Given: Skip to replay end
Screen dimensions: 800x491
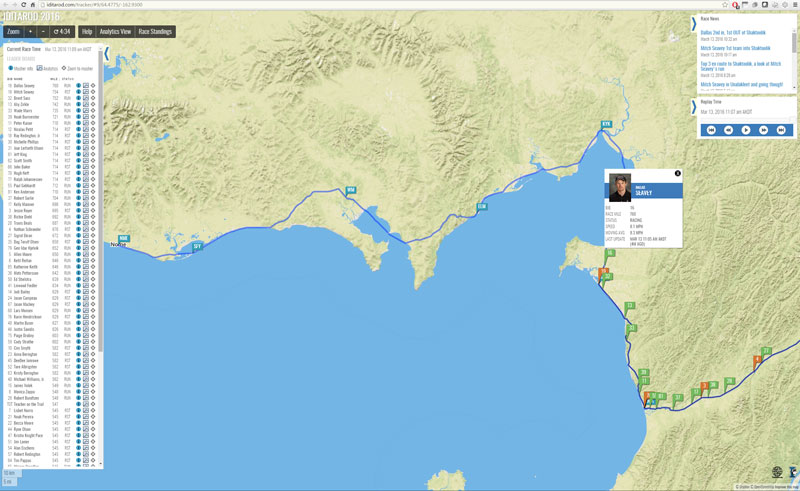Looking at the screenshot, I should point(781,130).
